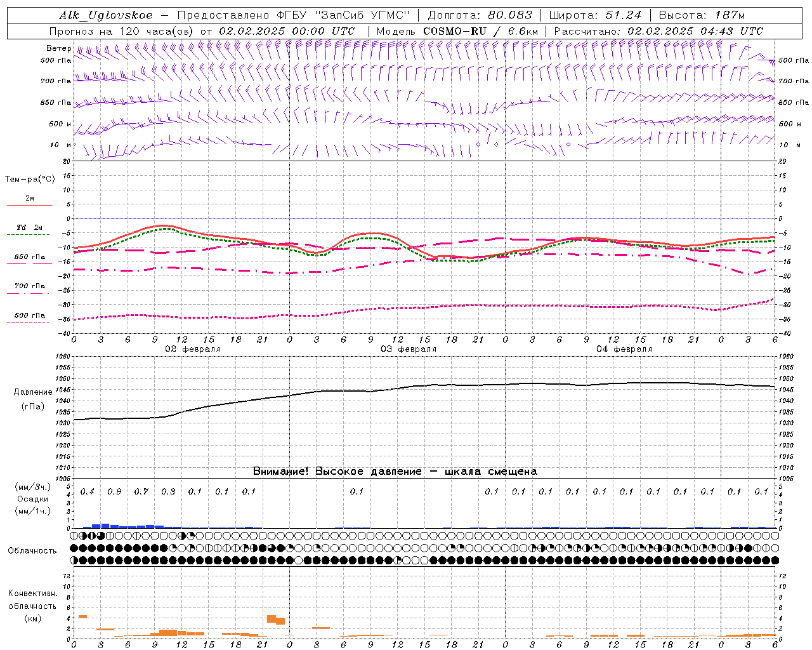Click the precipitation value 0.4

coord(88,492)
